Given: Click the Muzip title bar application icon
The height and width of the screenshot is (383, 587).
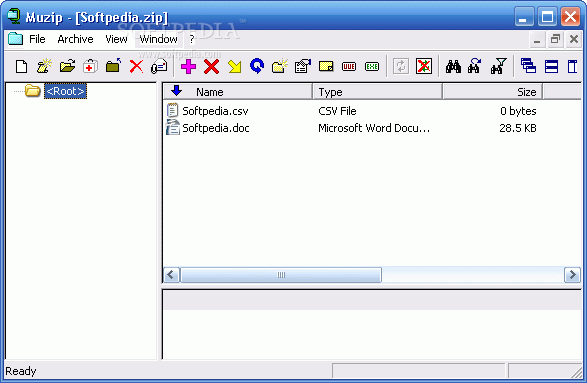Looking at the screenshot, I should tap(14, 16).
